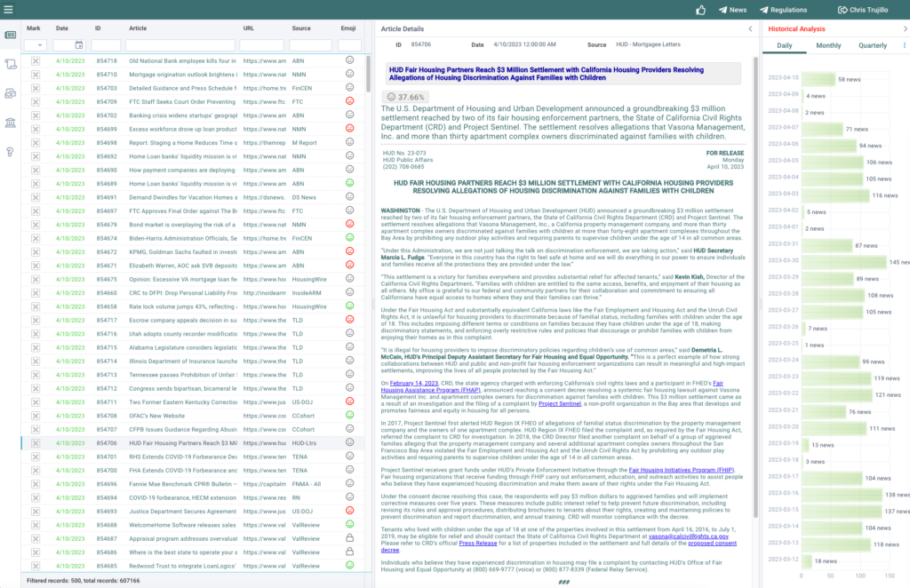
Task: Click the 2023-04-03 bar with 116 news
Action: [835, 195]
